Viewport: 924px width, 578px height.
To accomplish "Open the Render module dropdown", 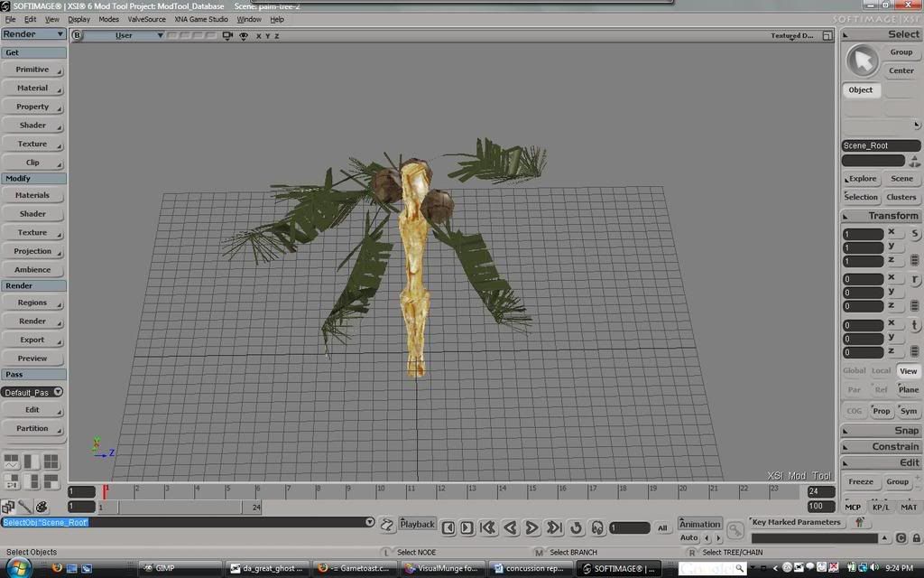I will click(x=33, y=34).
